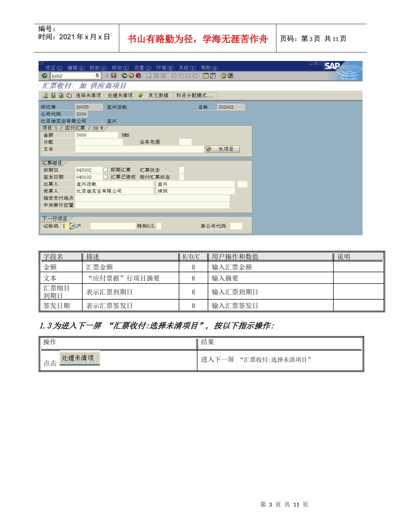Viewport: 411px width, 532px height.
Task: Click the icon left of 选择未清项 button
Action: click(69, 96)
